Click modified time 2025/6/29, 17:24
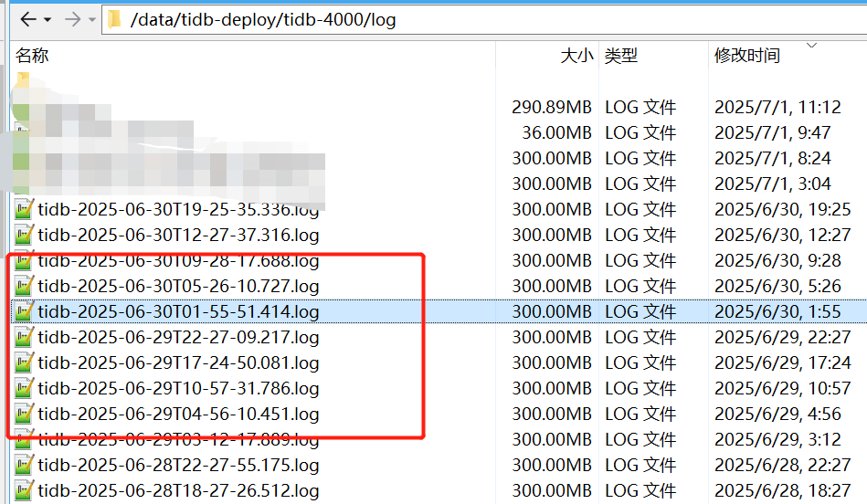The image size is (867, 504). 782,362
